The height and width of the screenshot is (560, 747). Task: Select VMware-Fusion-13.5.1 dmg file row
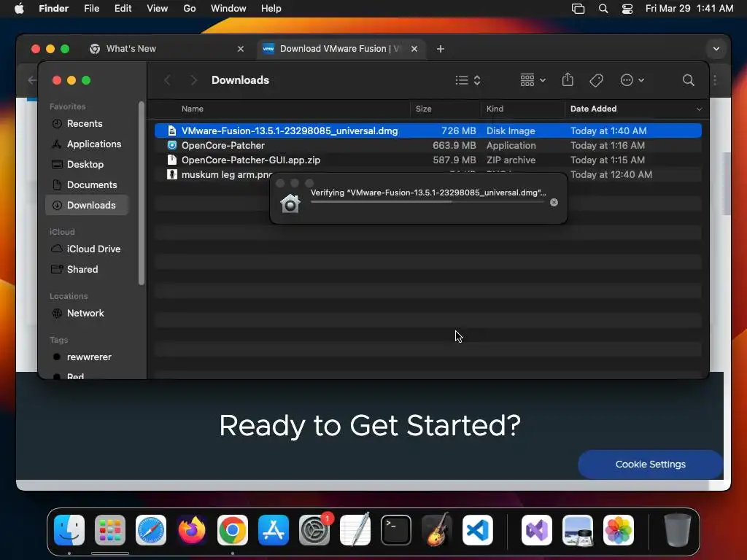pyautogui.click(x=427, y=131)
